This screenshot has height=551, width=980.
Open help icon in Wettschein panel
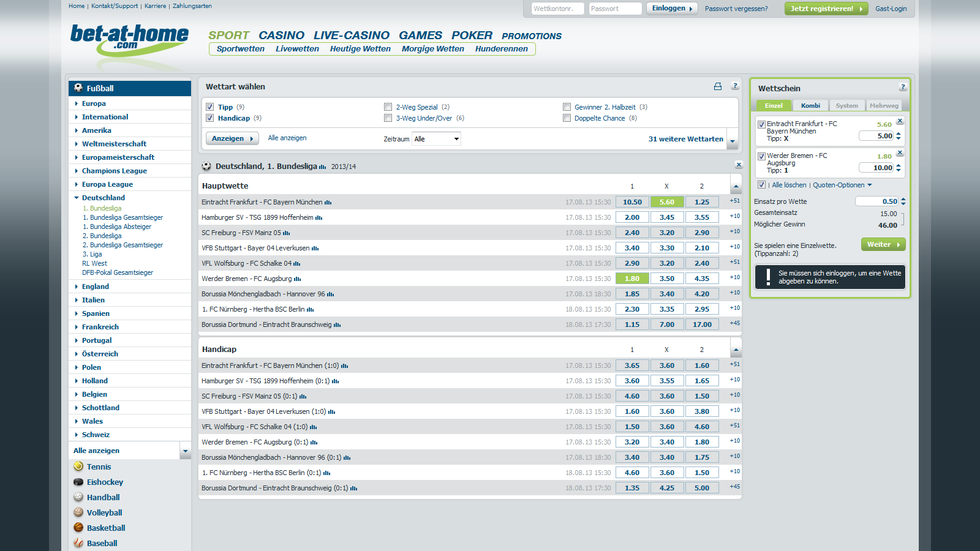tap(902, 87)
